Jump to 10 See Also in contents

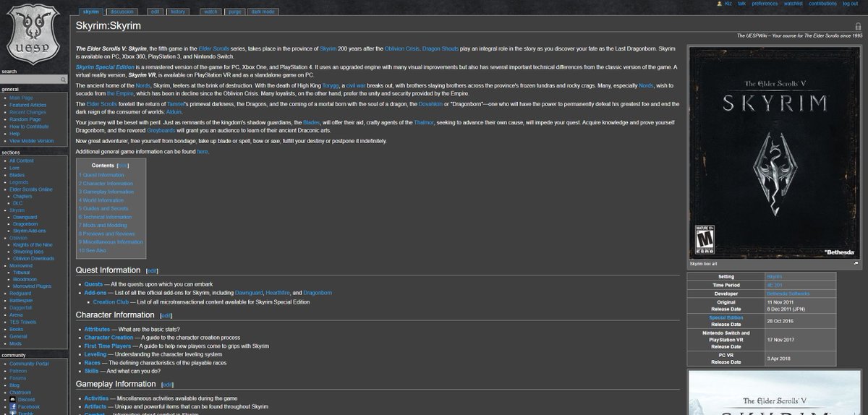(93, 250)
